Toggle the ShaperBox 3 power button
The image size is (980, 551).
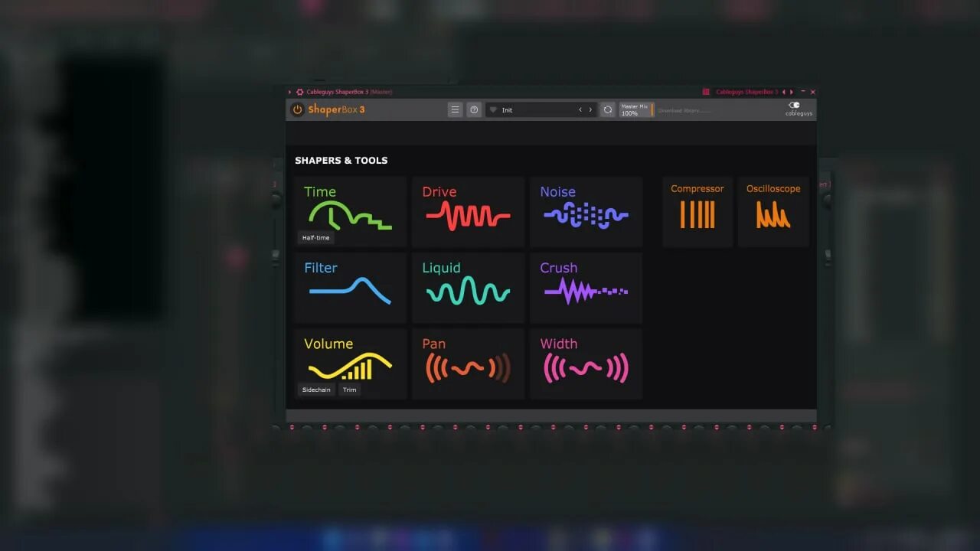[x=297, y=109]
